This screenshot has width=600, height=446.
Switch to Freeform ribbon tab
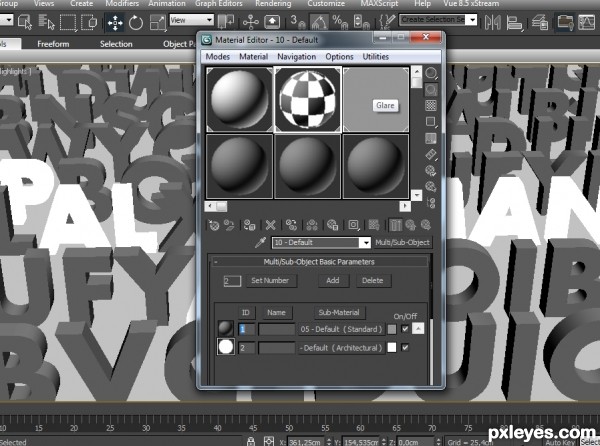[x=53, y=44]
